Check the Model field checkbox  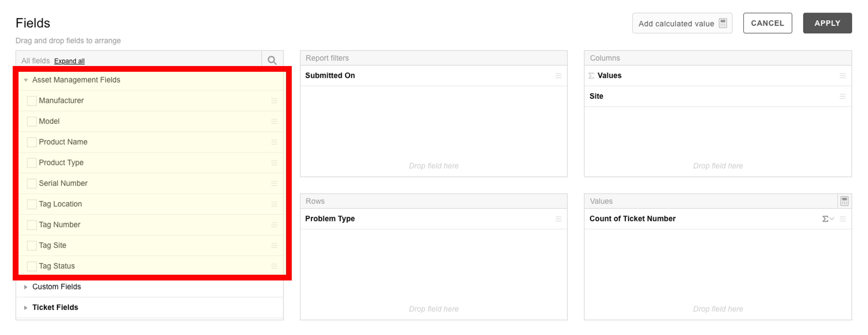point(32,121)
